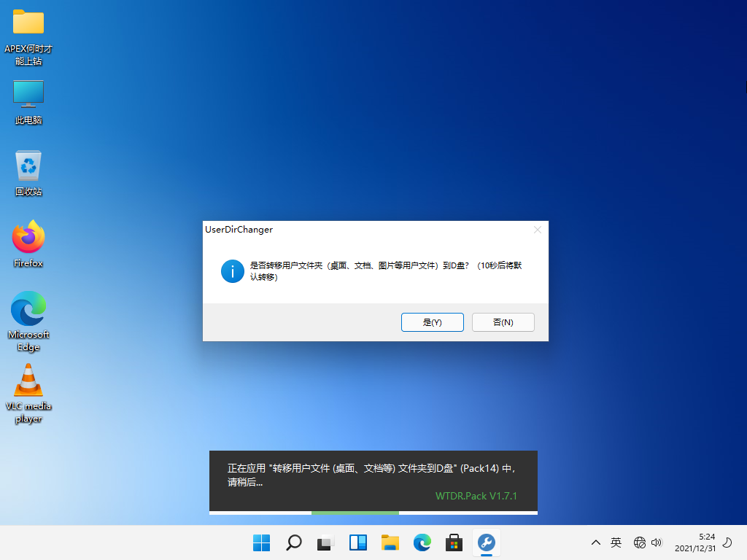Click the wrench tool app in taskbar

(x=487, y=542)
